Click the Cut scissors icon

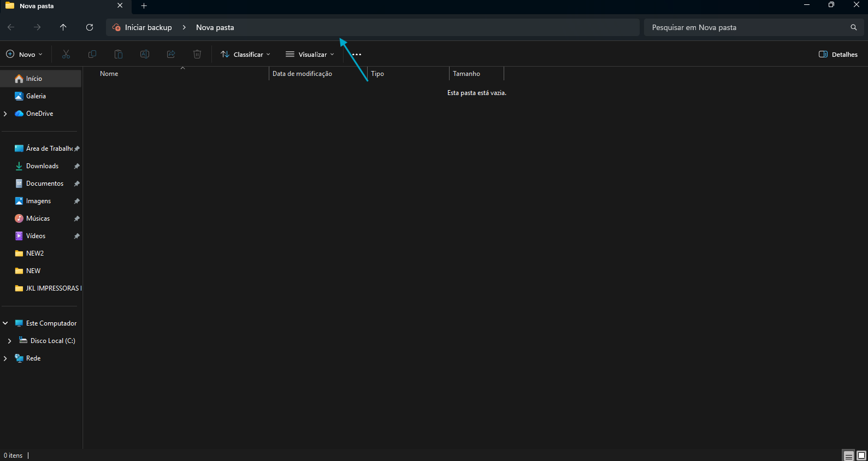[66, 54]
